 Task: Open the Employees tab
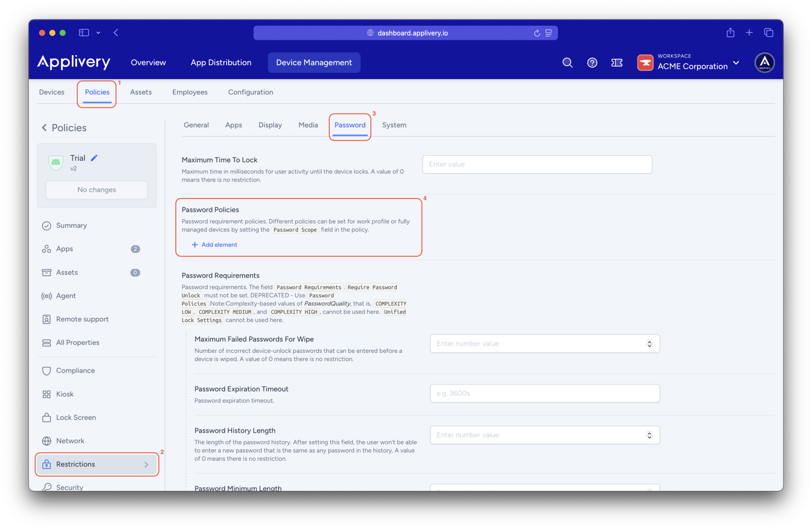pos(190,92)
